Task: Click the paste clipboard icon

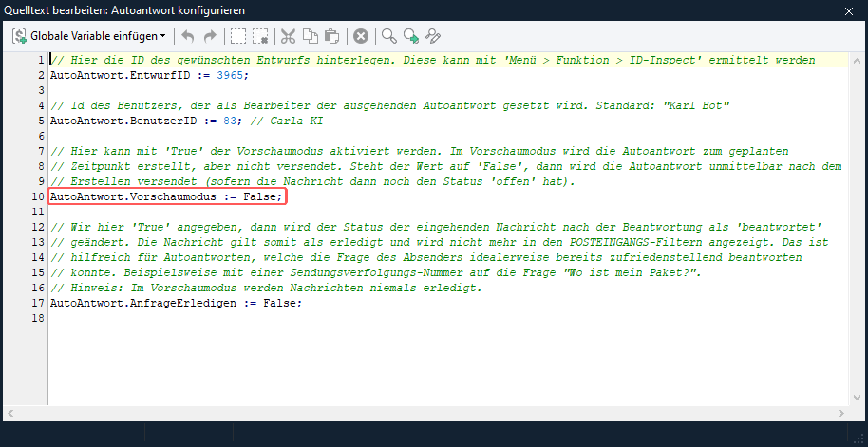Action: (x=332, y=37)
